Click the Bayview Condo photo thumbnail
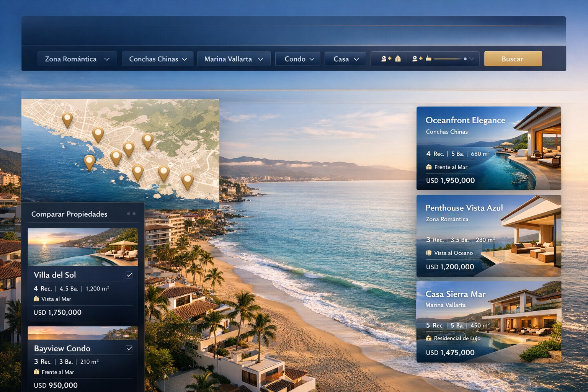Screen dimensions: 588x392 click(83, 333)
